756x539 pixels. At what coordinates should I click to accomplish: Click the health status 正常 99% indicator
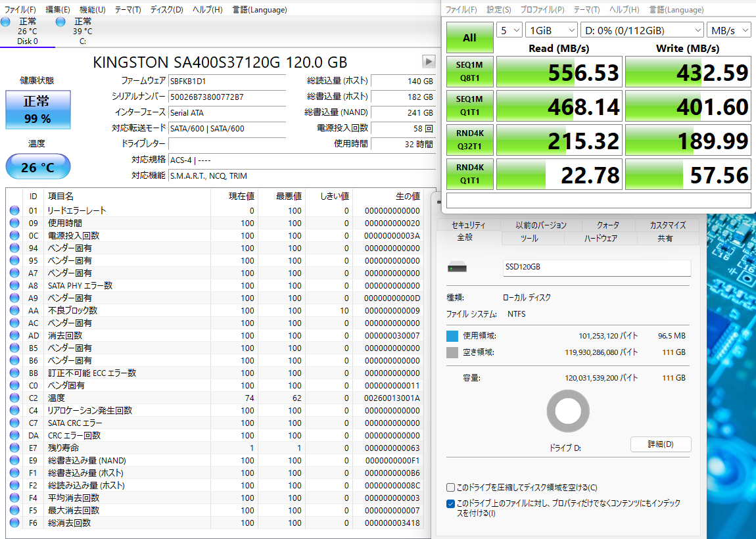[37, 110]
